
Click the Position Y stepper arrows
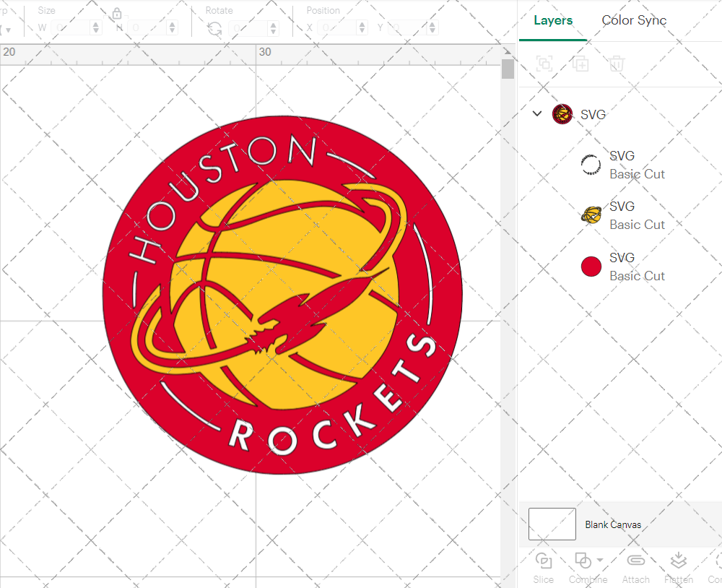point(432,27)
